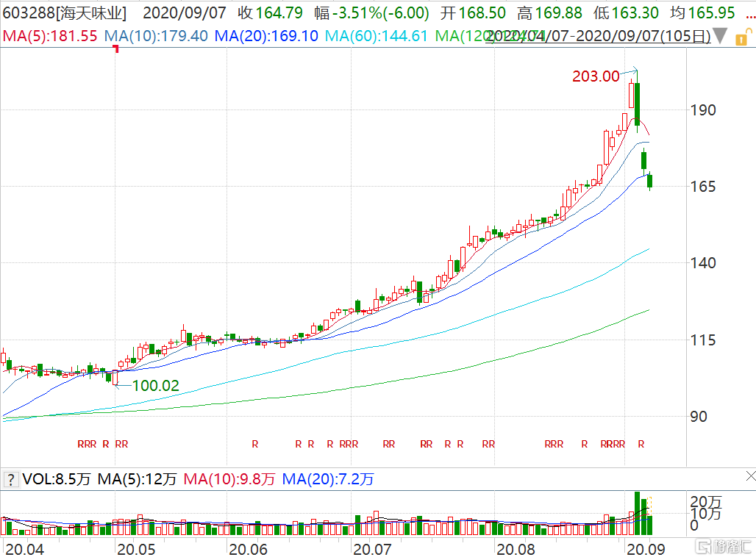The image size is (756, 560).
Task: Click the 115 price axis label
Action: tap(703, 340)
